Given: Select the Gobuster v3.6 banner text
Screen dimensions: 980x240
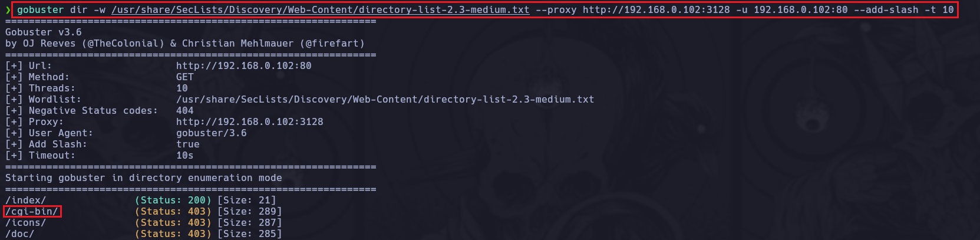Looking at the screenshot, I should click(44, 32).
